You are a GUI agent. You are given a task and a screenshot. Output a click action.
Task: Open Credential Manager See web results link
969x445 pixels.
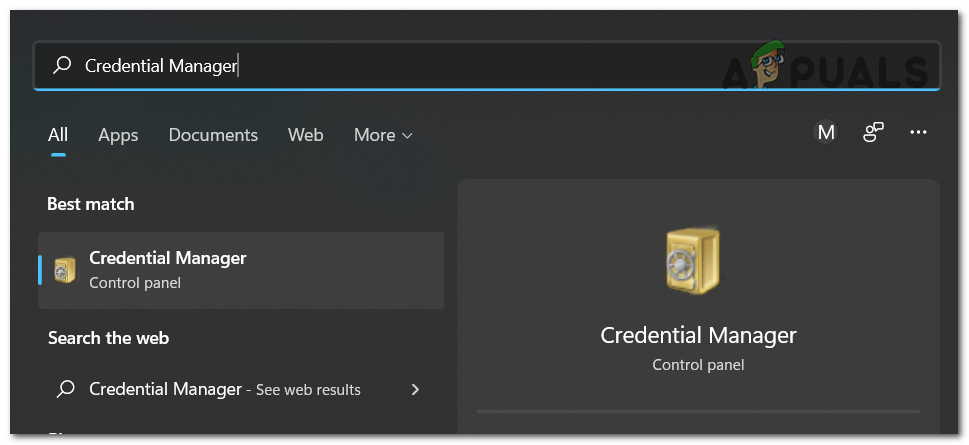(x=224, y=389)
